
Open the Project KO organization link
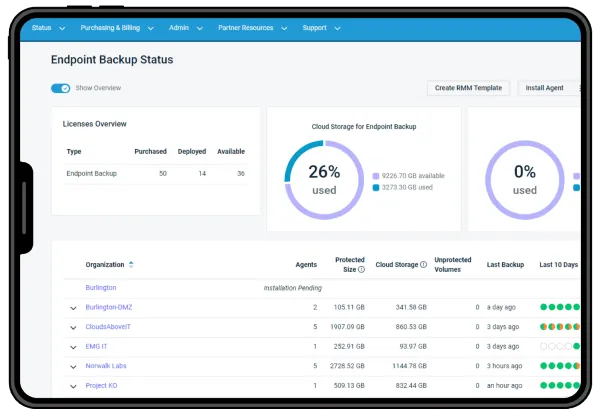(101, 385)
